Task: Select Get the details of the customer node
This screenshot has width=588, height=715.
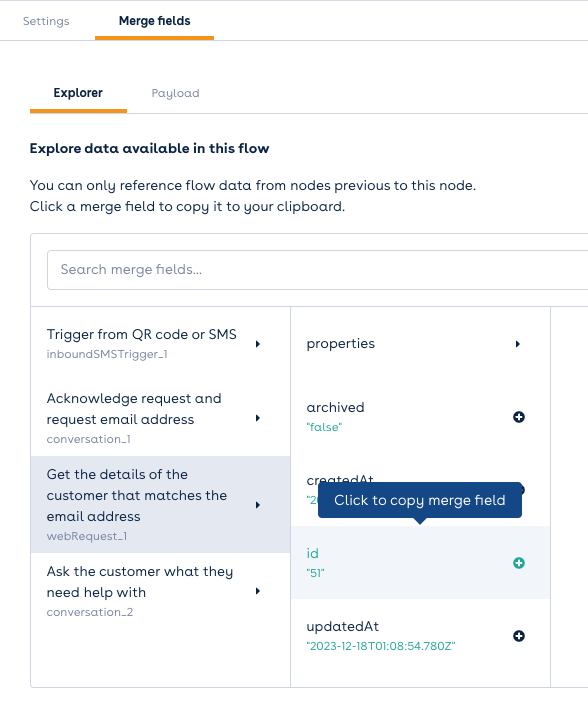Action: pyautogui.click(x=161, y=504)
